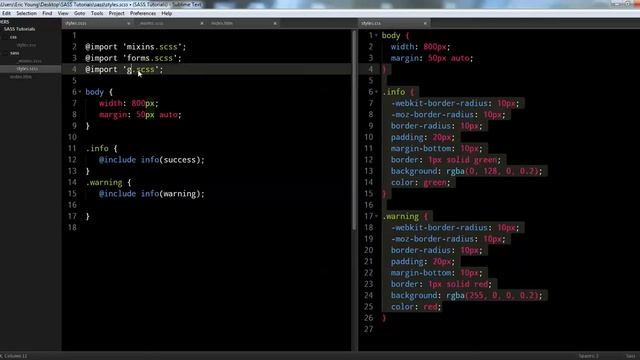Close the styles.css tab in right pane

(425, 23)
